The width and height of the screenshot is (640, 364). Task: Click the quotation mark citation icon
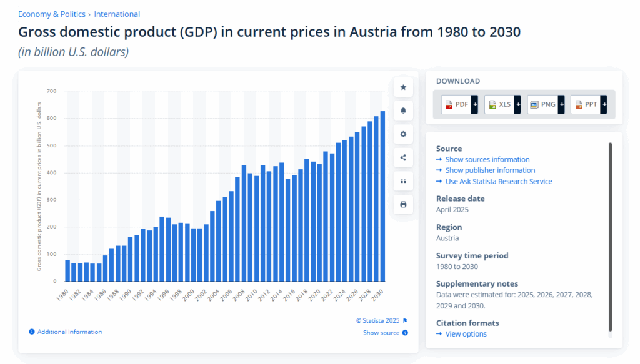[x=403, y=181]
